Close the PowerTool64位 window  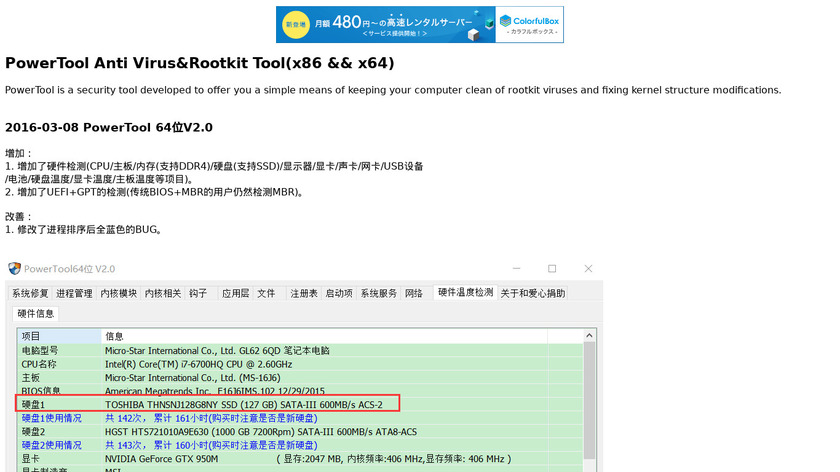coord(588,268)
